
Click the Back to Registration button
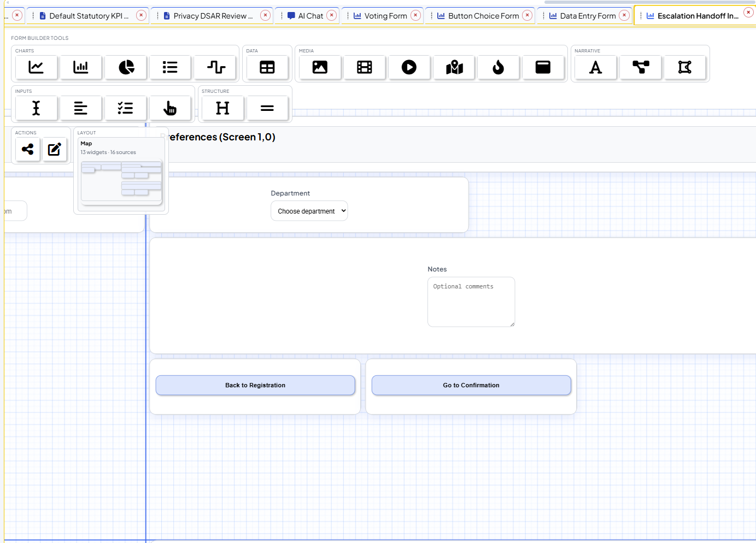click(x=255, y=385)
